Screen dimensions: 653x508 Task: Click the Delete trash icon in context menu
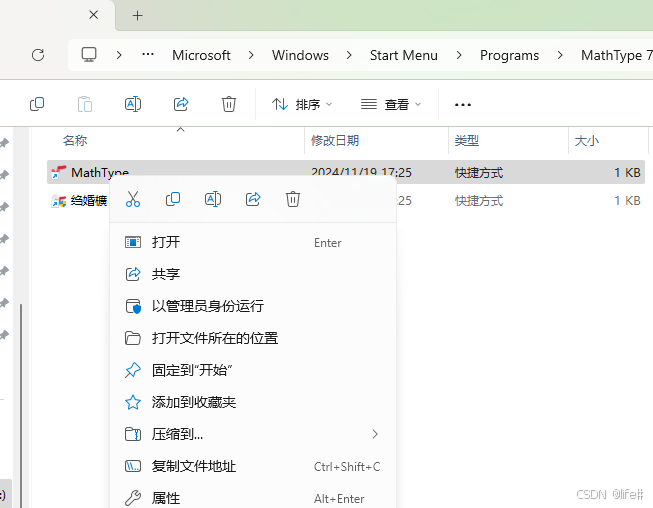coord(293,199)
